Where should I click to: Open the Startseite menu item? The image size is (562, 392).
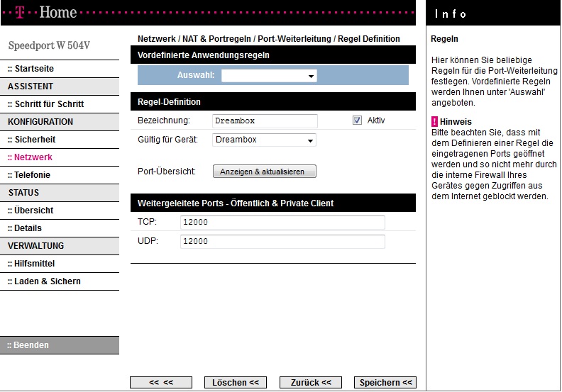tap(31, 69)
